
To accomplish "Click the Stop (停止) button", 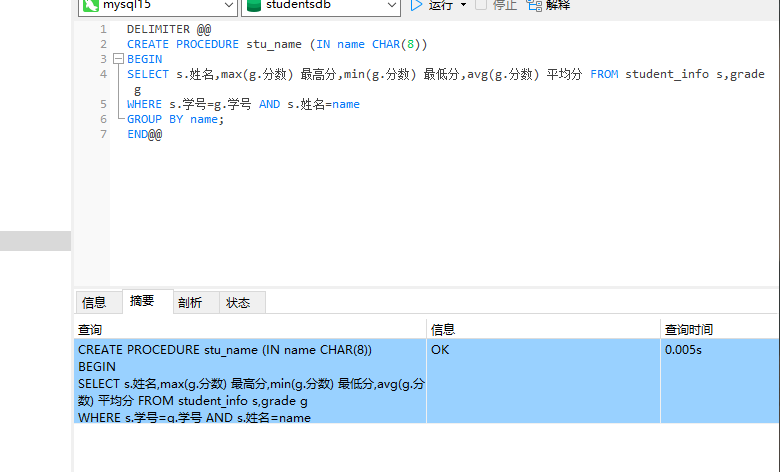I will pyautogui.click(x=496, y=5).
